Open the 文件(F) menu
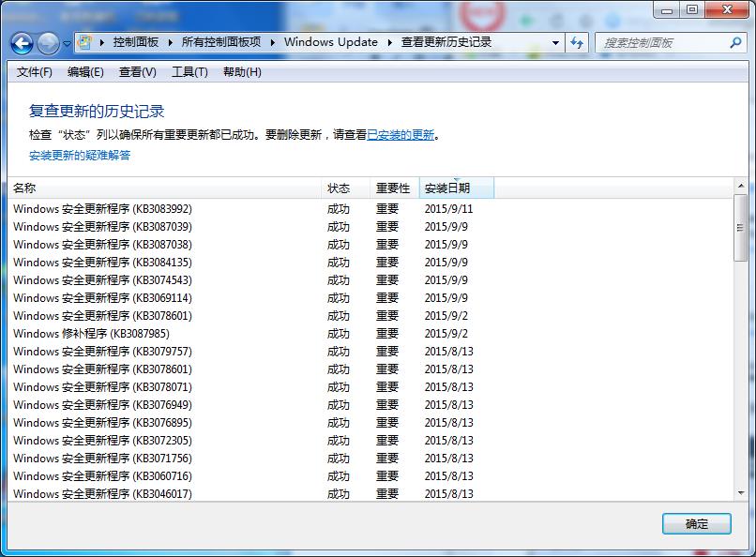756x557 pixels. point(34,72)
